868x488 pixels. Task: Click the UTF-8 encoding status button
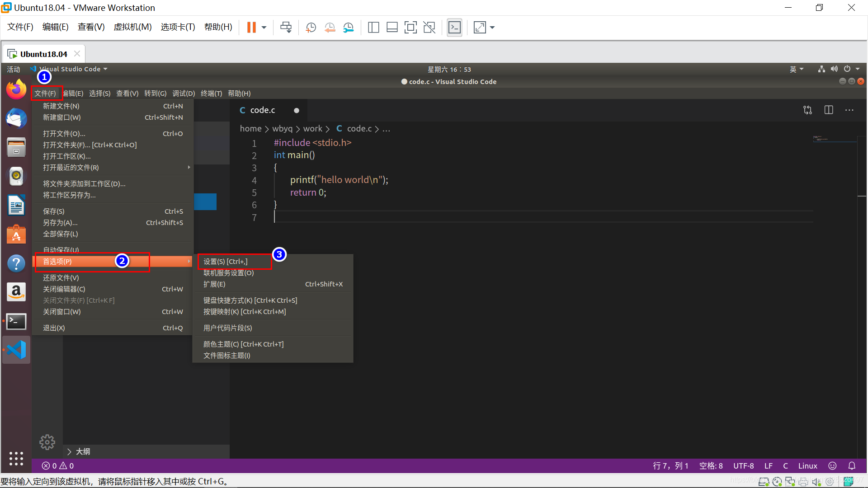(743, 466)
